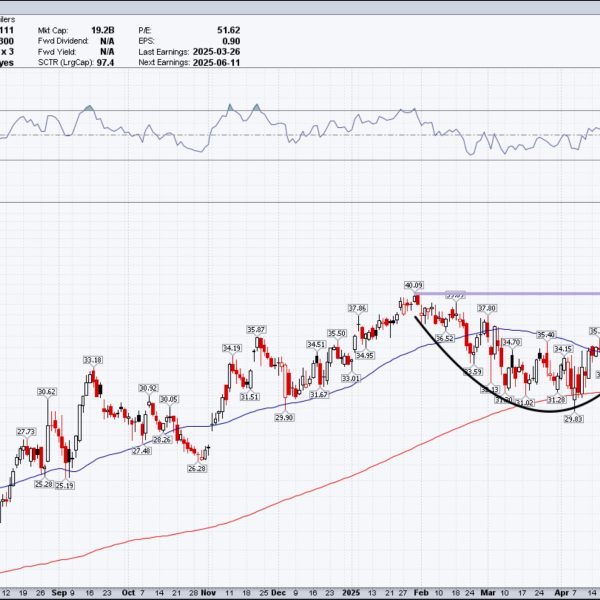
Task: Click the 37.80 price label
Action: [487, 308]
